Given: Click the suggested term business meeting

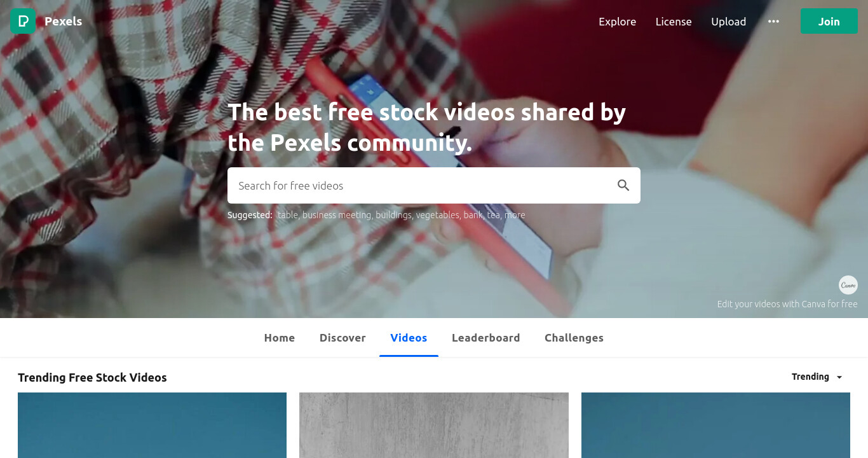Looking at the screenshot, I should pyautogui.click(x=337, y=215).
